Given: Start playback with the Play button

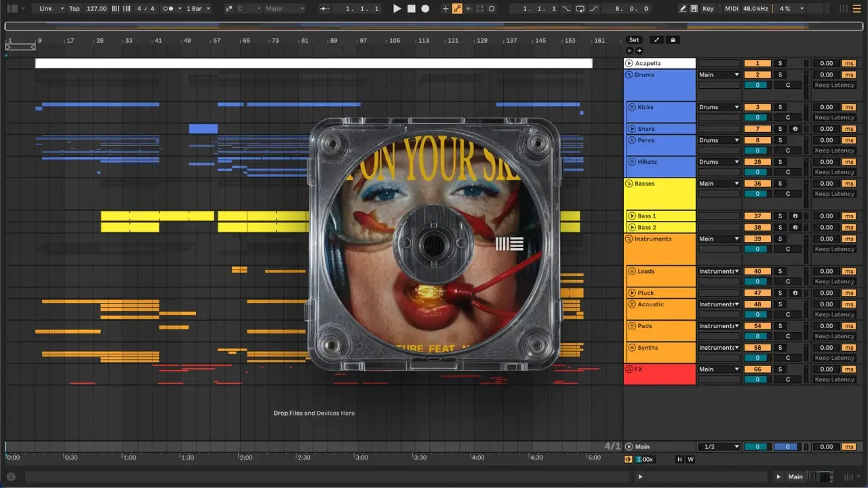Looking at the screenshot, I should click(397, 9).
